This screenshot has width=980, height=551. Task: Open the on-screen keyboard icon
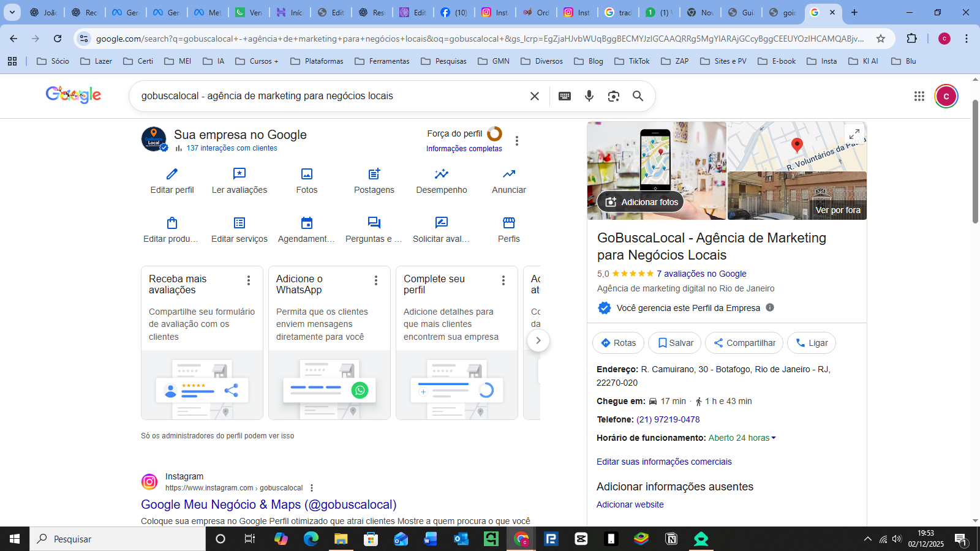pyautogui.click(x=565, y=96)
